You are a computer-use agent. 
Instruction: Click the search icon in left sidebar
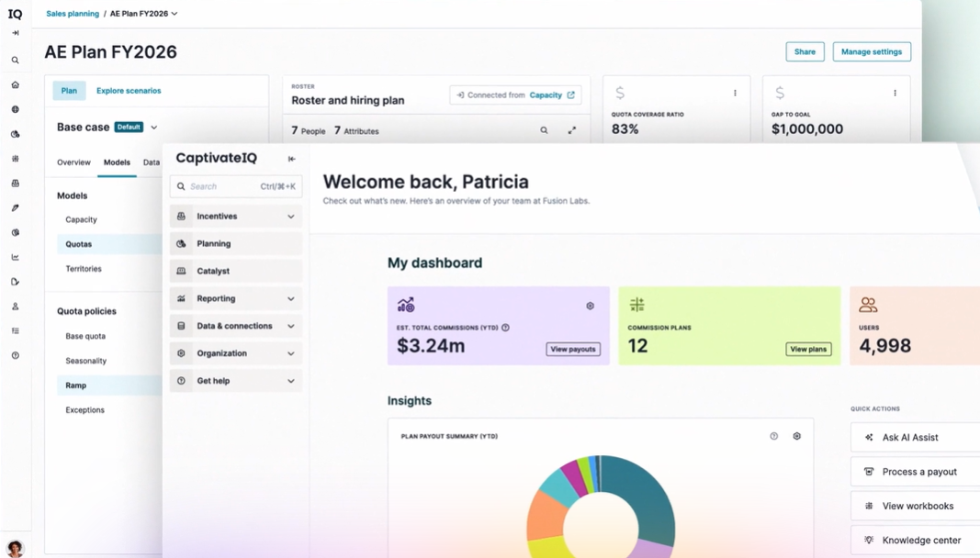(x=15, y=61)
